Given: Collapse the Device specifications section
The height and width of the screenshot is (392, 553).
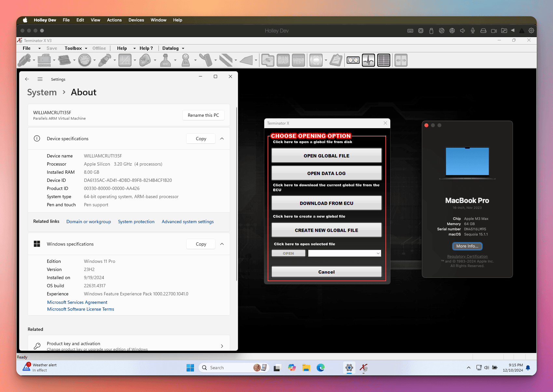Looking at the screenshot, I should tap(222, 139).
